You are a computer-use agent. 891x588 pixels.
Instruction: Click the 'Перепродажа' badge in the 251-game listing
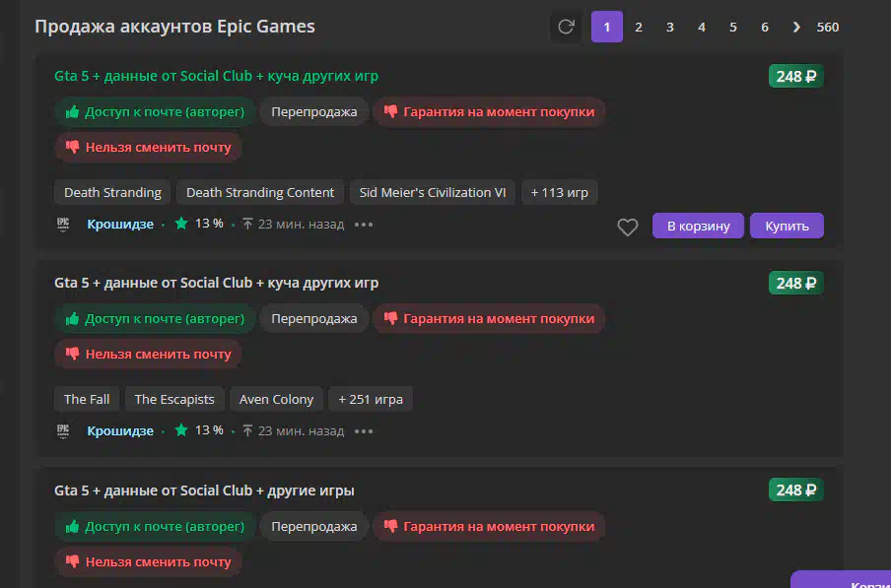[314, 318]
